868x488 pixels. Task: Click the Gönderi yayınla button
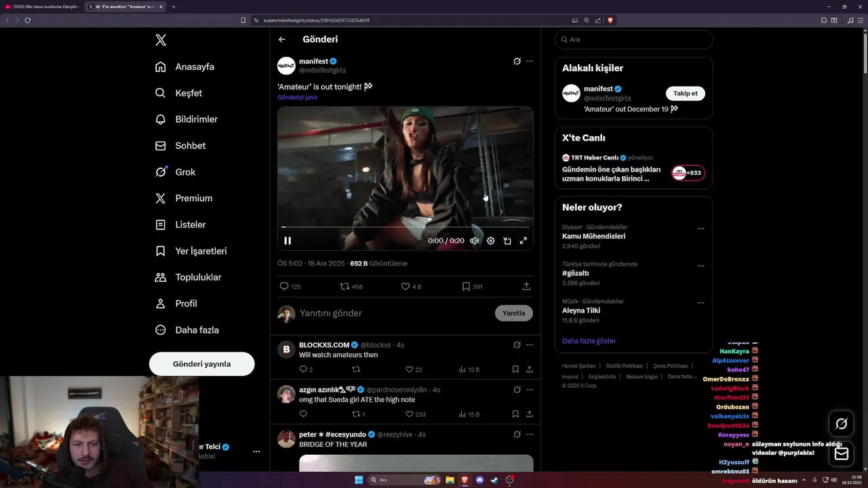(x=202, y=364)
